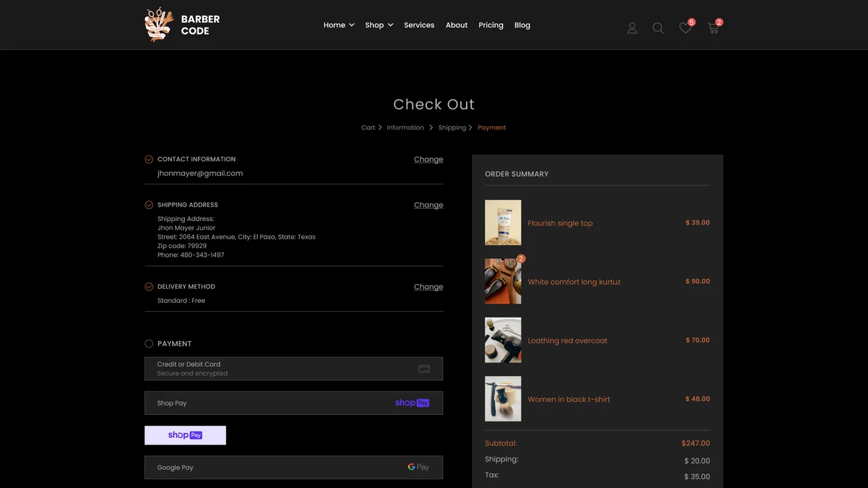Click the $247.00 subtotal amount
This screenshot has width=868, height=488.
(x=696, y=443)
